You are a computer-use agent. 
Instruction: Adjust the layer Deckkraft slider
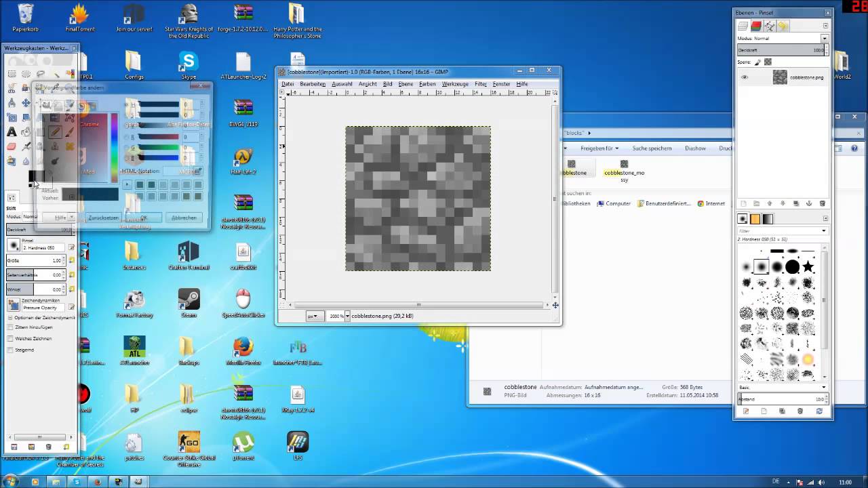781,50
